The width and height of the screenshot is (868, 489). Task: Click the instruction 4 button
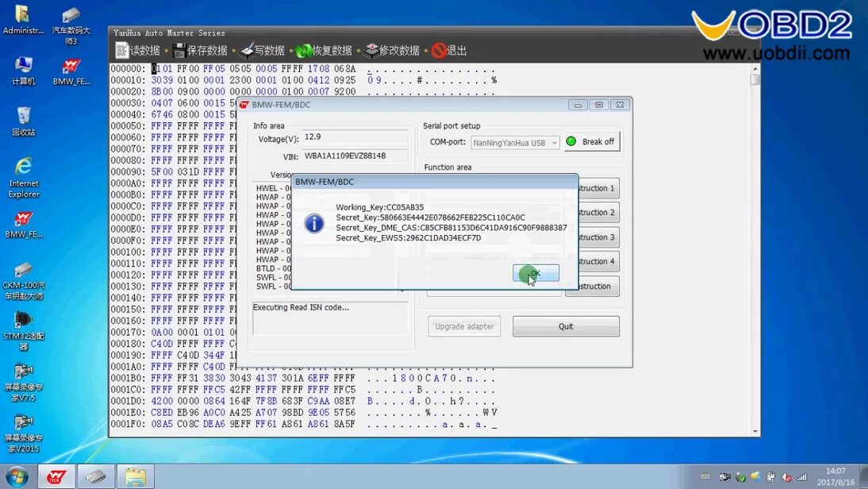click(598, 261)
